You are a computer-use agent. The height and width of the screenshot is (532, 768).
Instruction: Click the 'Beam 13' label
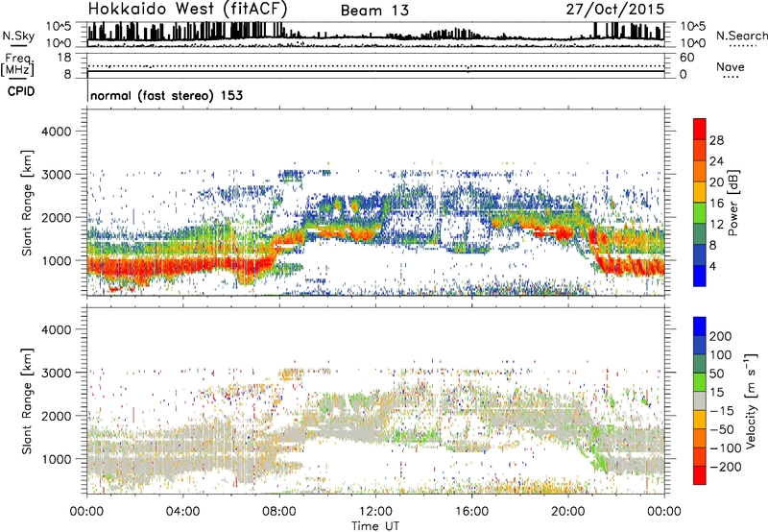pos(374,11)
